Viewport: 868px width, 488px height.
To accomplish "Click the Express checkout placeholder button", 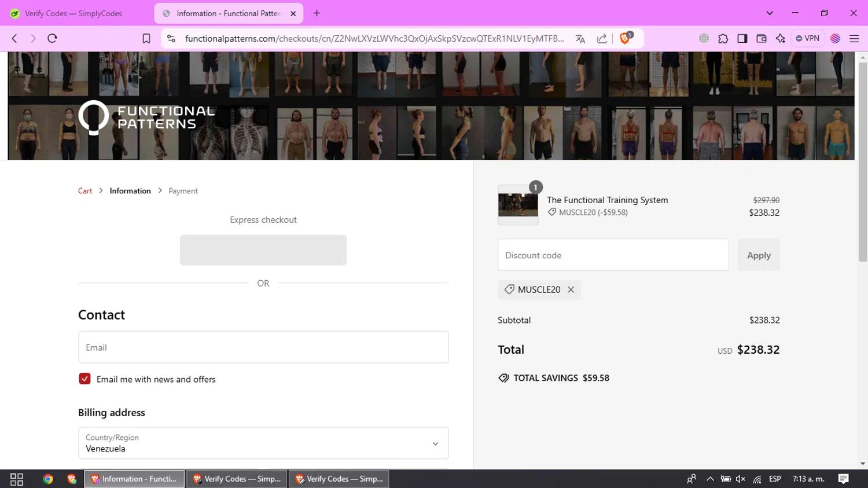I will (263, 250).
